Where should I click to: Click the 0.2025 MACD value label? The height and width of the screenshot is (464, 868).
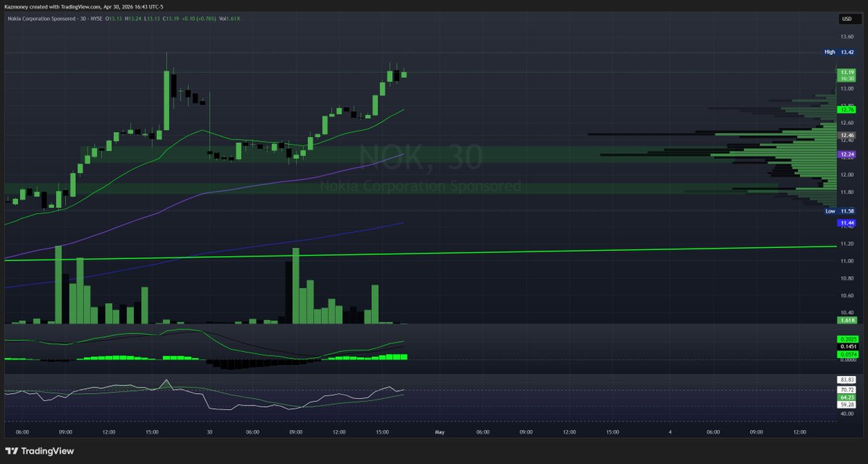(x=847, y=339)
